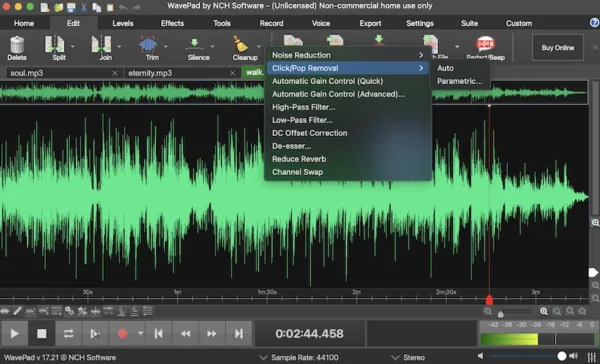Click the pencil edit tool in bottom toolbar
The height and width of the screenshot is (364, 600).
[18, 311]
